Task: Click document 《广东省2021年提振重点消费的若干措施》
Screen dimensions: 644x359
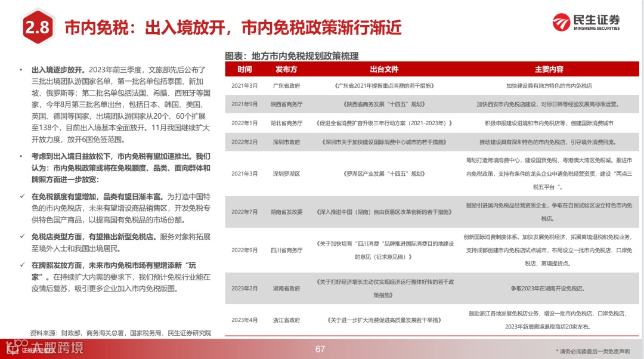Action: [x=384, y=86]
